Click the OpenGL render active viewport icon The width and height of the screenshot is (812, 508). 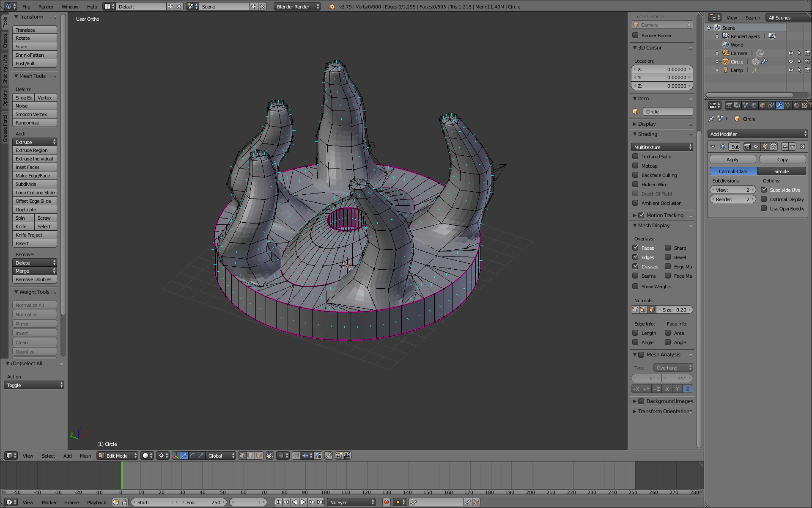pyautogui.click(x=339, y=456)
